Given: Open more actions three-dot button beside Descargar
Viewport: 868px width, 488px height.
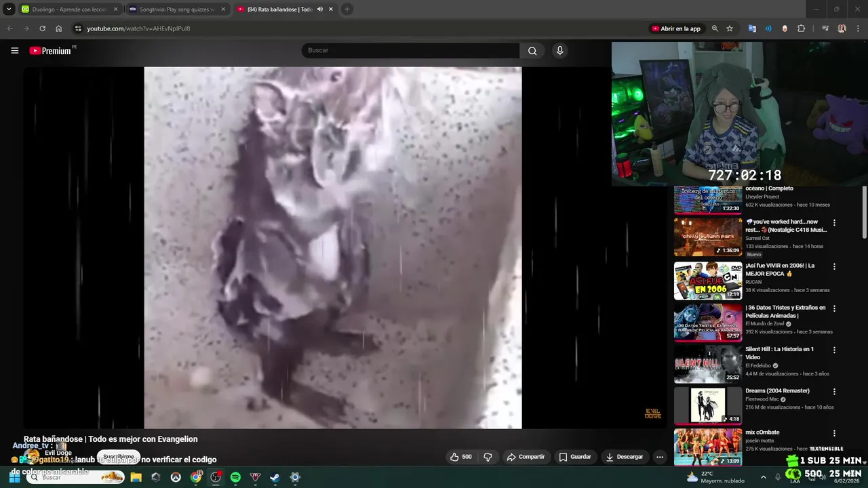Looking at the screenshot, I should click(659, 457).
